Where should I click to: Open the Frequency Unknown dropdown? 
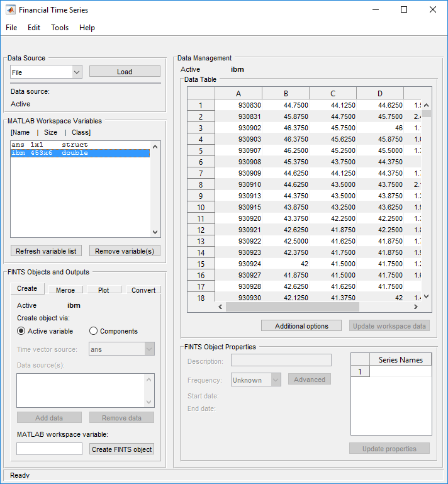[256, 380]
